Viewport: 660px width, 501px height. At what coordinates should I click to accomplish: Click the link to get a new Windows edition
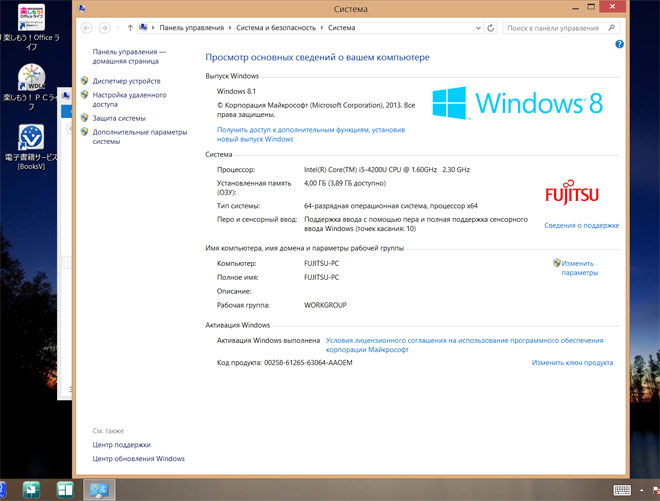[311, 134]
